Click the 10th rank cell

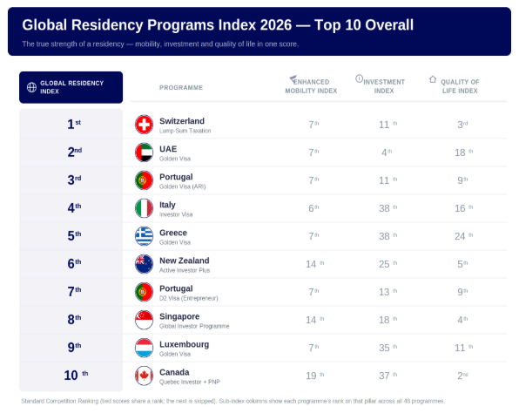(71, 376)
